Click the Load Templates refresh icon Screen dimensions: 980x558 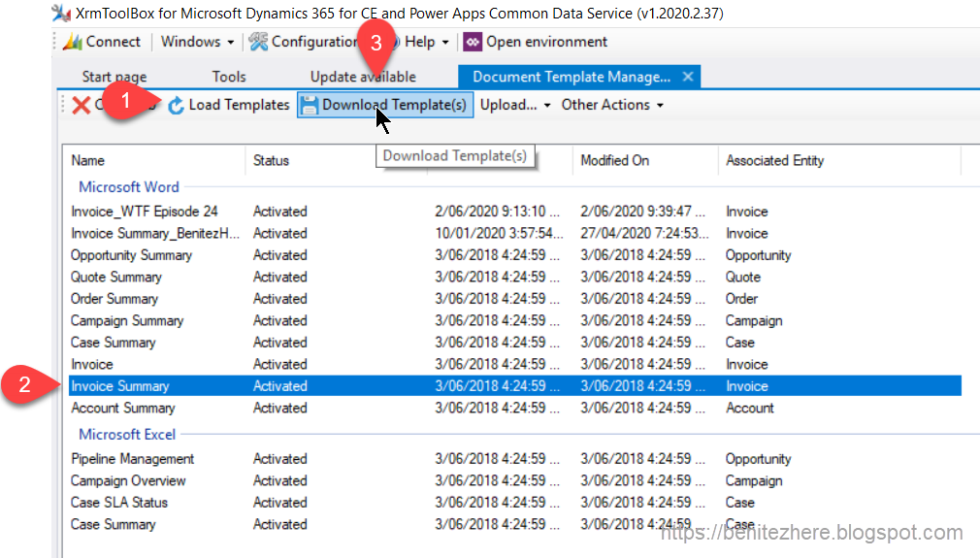177,105
